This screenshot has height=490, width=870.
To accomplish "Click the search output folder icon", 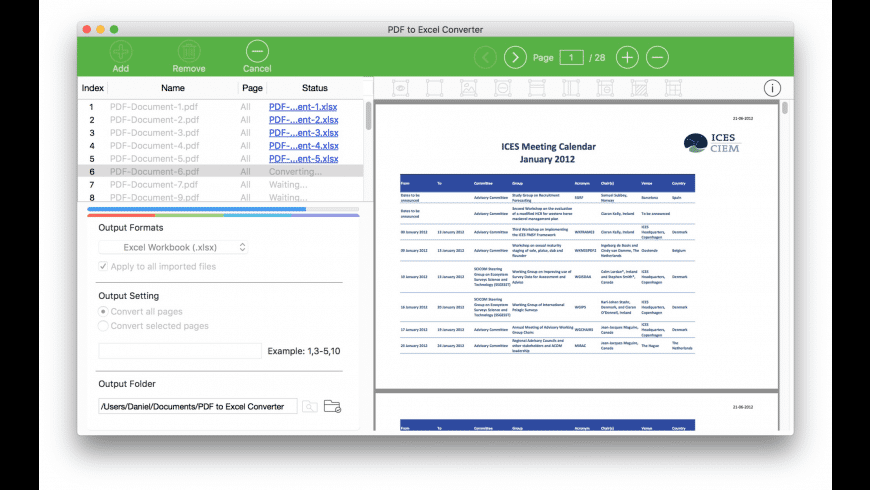I will coord(310,407).
